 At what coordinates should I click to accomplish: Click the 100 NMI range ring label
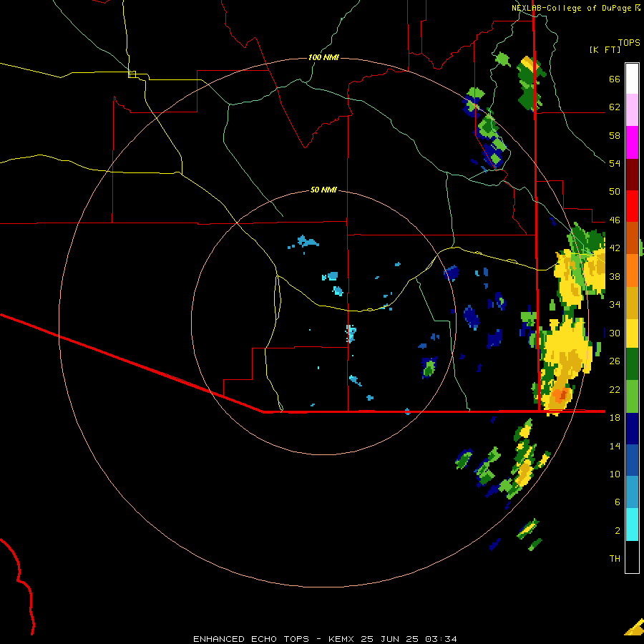[x=323, y=57]
